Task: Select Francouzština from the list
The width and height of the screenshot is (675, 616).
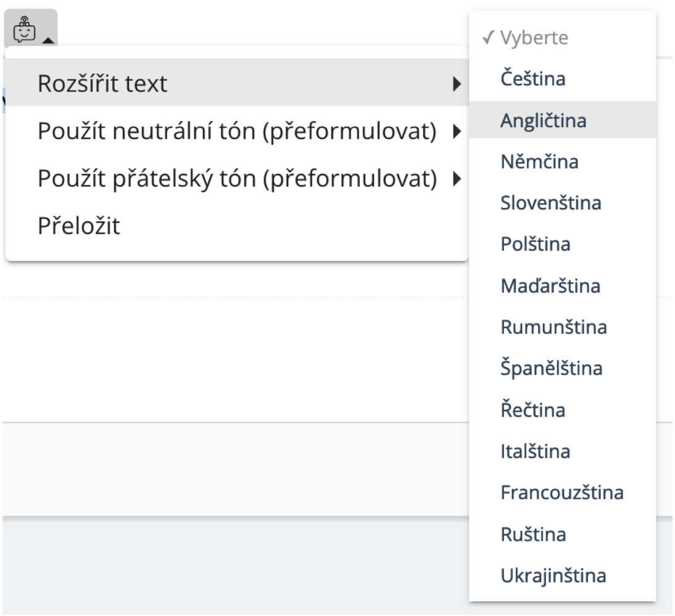Action: click(562, 493)
